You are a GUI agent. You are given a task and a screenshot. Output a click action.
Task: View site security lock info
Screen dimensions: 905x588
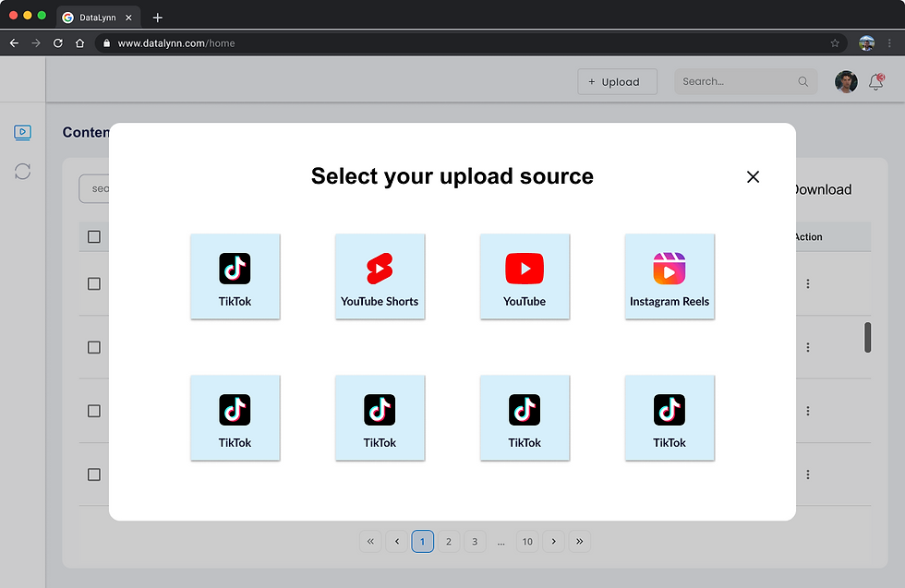click(x=106, y=43)
